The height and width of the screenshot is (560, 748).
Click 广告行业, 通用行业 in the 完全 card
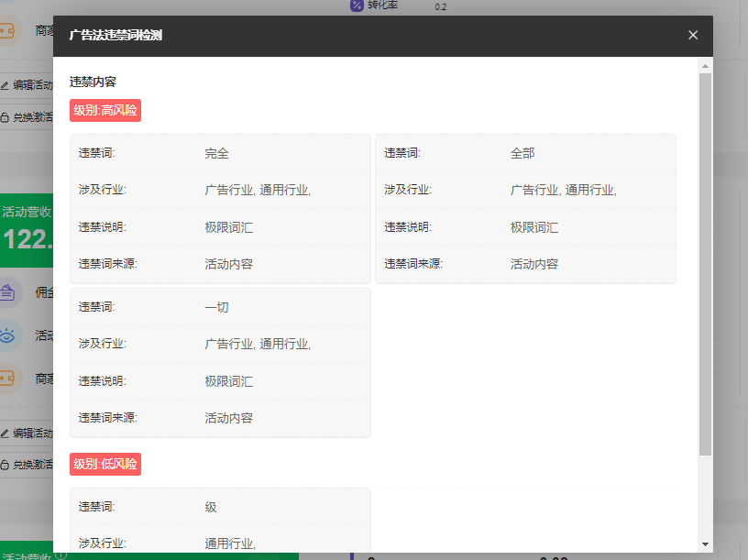(258, 191)
